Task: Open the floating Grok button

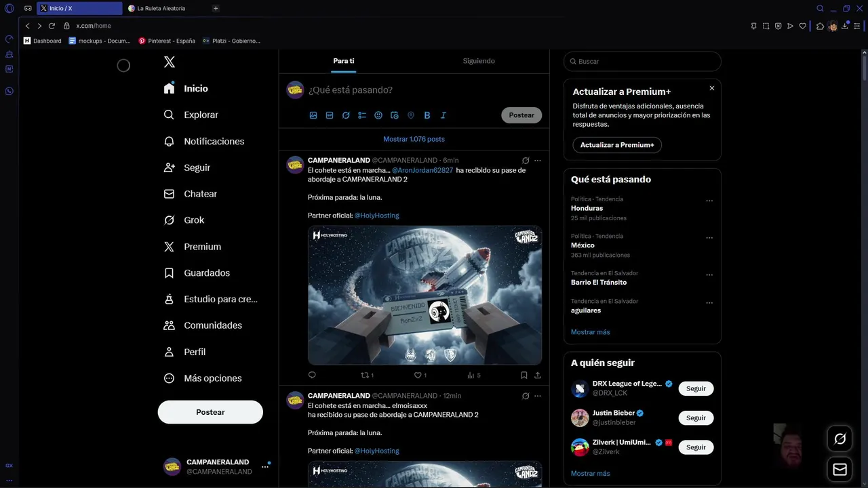Action: (x=840, y=439)
